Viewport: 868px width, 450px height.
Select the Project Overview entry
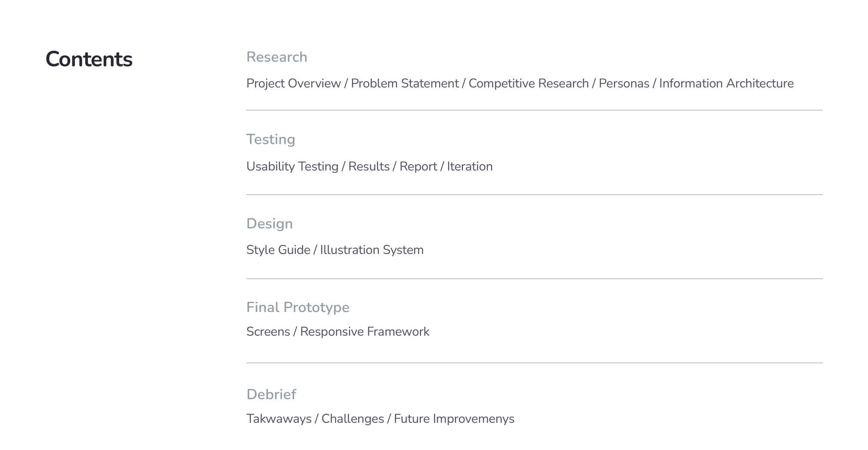tap(293, 84)
